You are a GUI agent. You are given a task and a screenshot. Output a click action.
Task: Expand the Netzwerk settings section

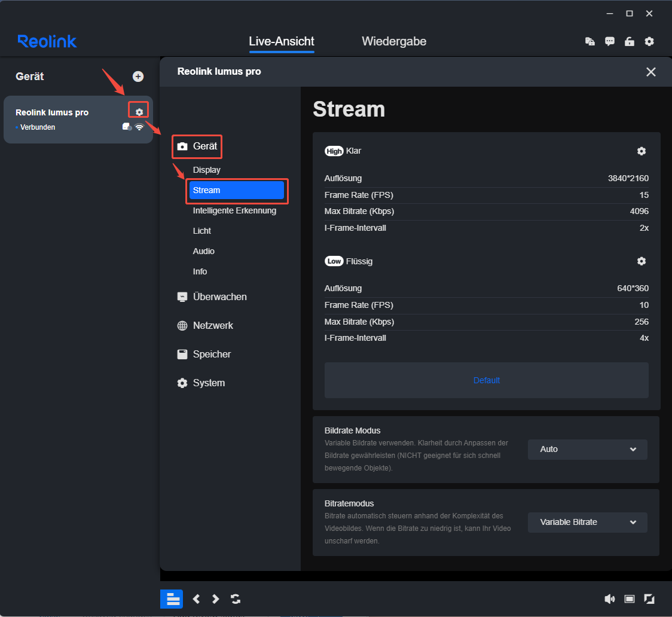(x=205, y=326)
